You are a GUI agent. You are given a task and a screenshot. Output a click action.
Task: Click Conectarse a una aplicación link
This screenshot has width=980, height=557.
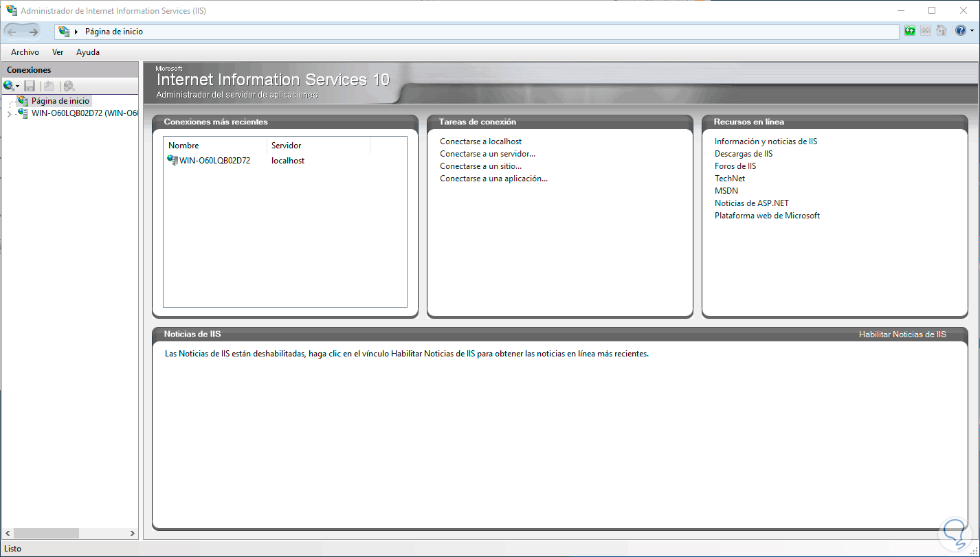pyautogui.click(x=494, y=179)
